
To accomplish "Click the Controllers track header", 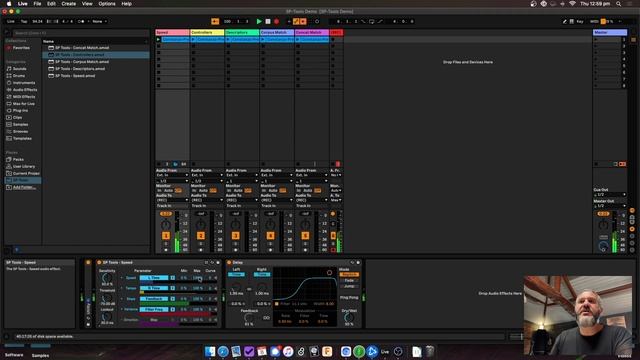I will pos(207,32).
